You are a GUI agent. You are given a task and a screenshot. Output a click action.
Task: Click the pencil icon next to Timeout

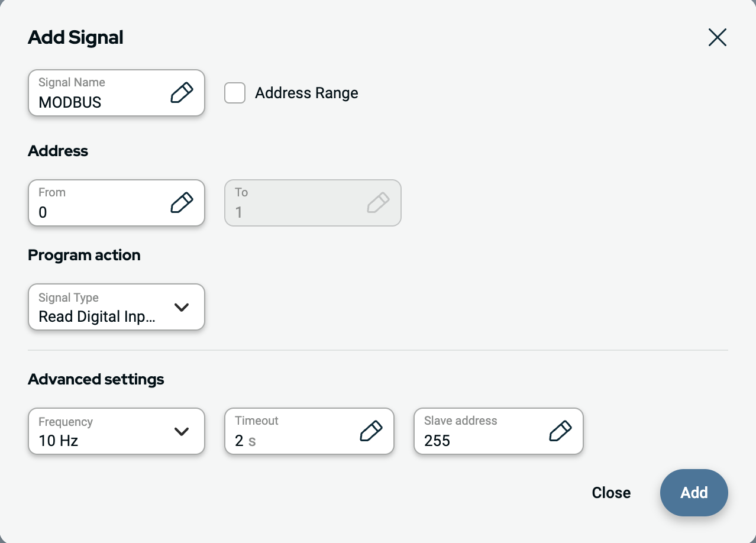pos(371,431)
